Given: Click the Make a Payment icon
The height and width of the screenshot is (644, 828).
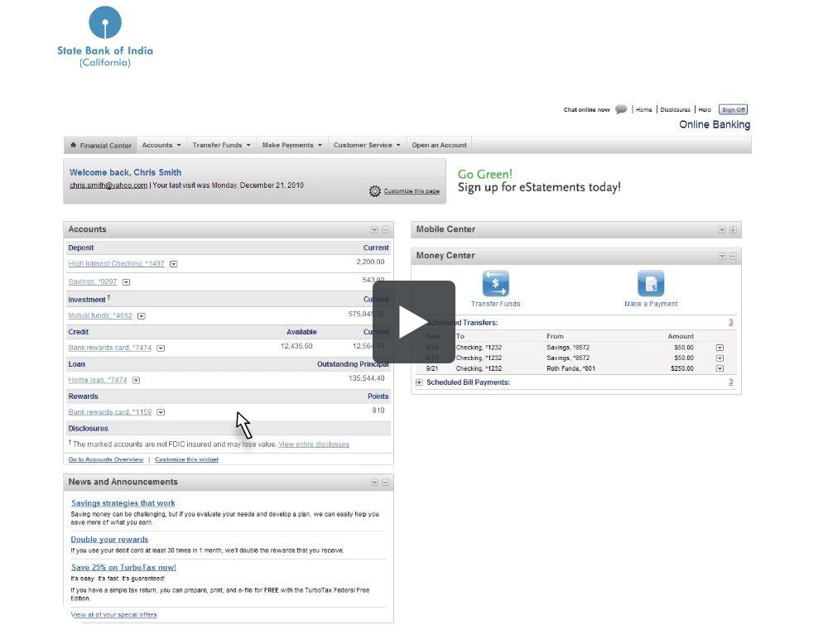Looking at the screenshot, I should tap(651, 283).
